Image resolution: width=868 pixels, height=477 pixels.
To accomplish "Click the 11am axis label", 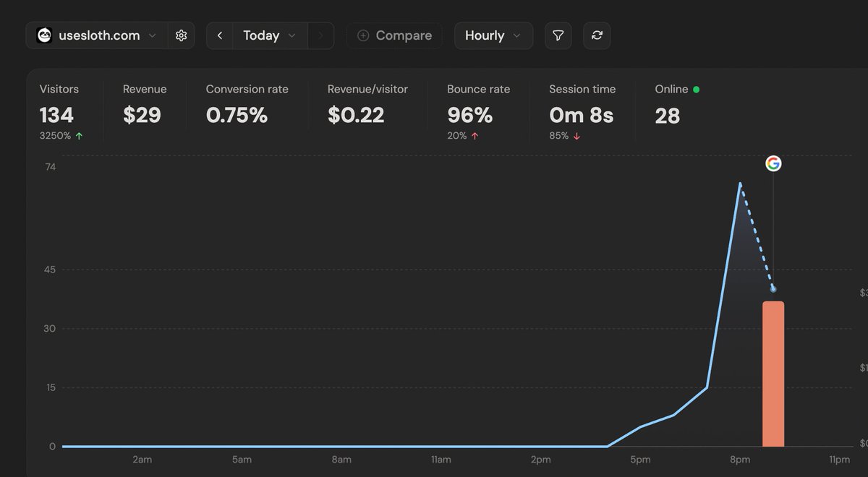I will (441, 460).
